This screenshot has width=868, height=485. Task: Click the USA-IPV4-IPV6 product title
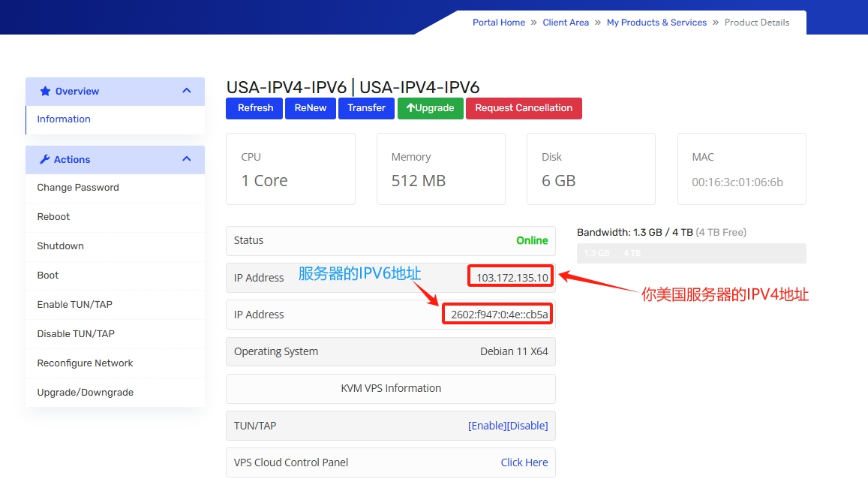click(x=353, y=87)
